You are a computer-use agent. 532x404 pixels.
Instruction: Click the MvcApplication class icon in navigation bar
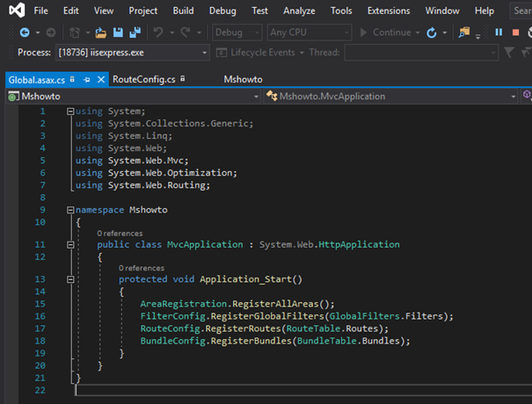coord(272,97)
